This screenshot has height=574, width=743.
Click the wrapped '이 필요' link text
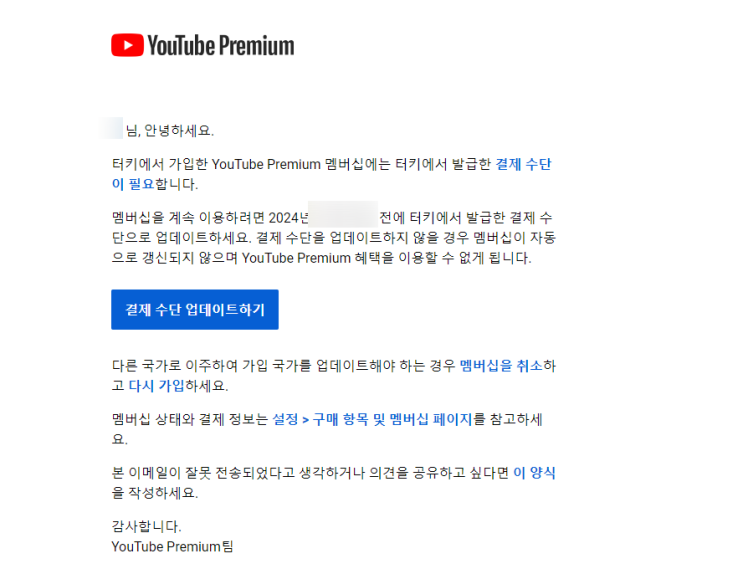(133, 184)
